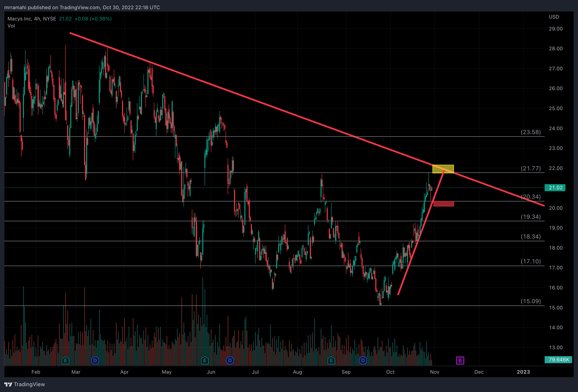Click the dividend D marker in mid-March
This screenshot has height=392, width=578.
[x=95, y=361]
